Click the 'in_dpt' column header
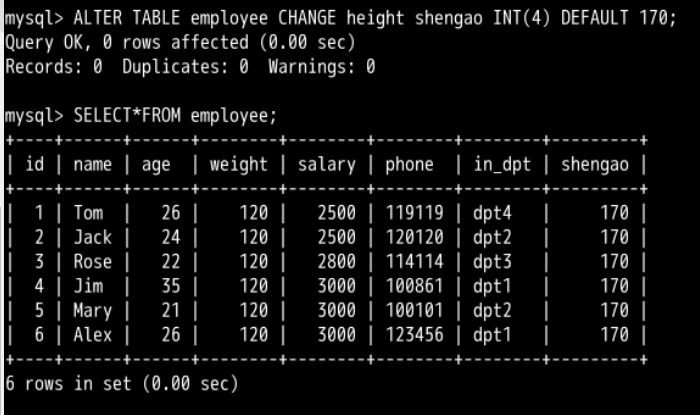The height and width of the screenshot is (415, 700). [502, 165]
